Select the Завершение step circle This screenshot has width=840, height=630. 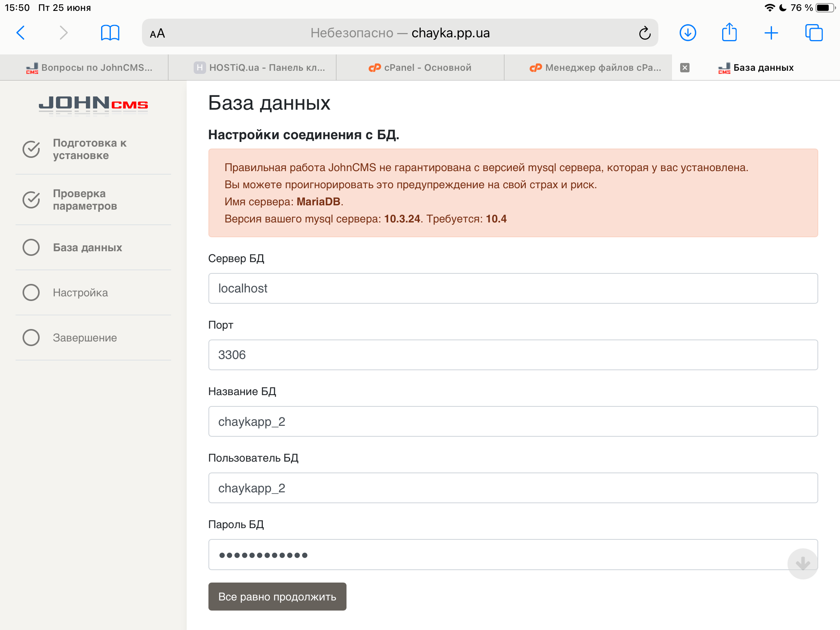(x=31, y=338)
